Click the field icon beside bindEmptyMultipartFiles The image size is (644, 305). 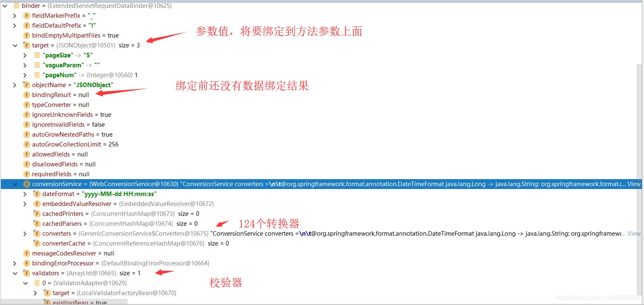pyautogui.click(x=27, y=35)
